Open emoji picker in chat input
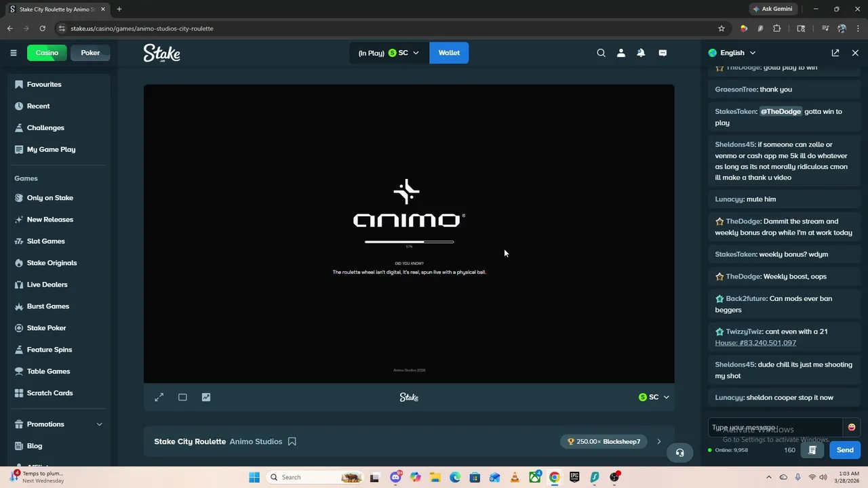 click(x=852, y=427)
